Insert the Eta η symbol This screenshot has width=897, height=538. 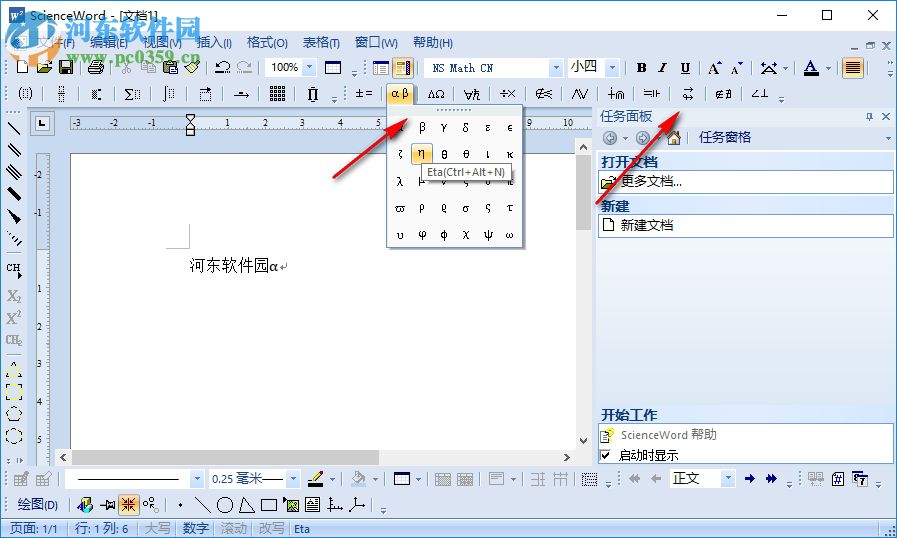(422, 153)
